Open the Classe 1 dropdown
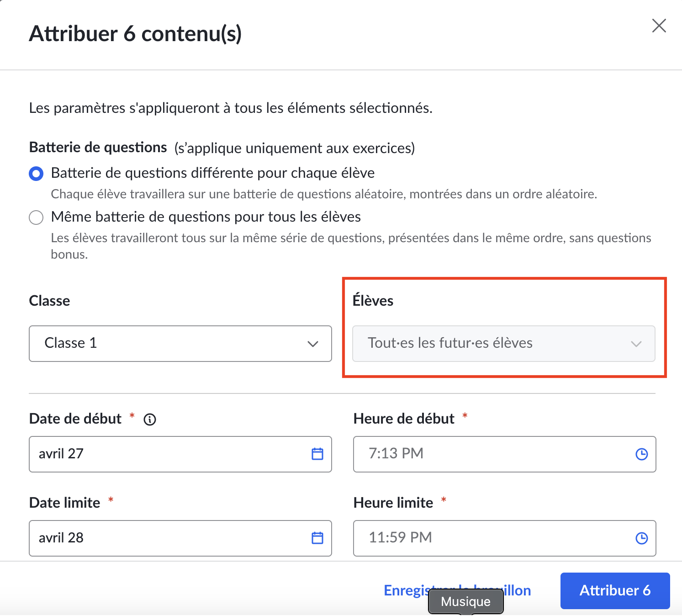 coord(180,344)
